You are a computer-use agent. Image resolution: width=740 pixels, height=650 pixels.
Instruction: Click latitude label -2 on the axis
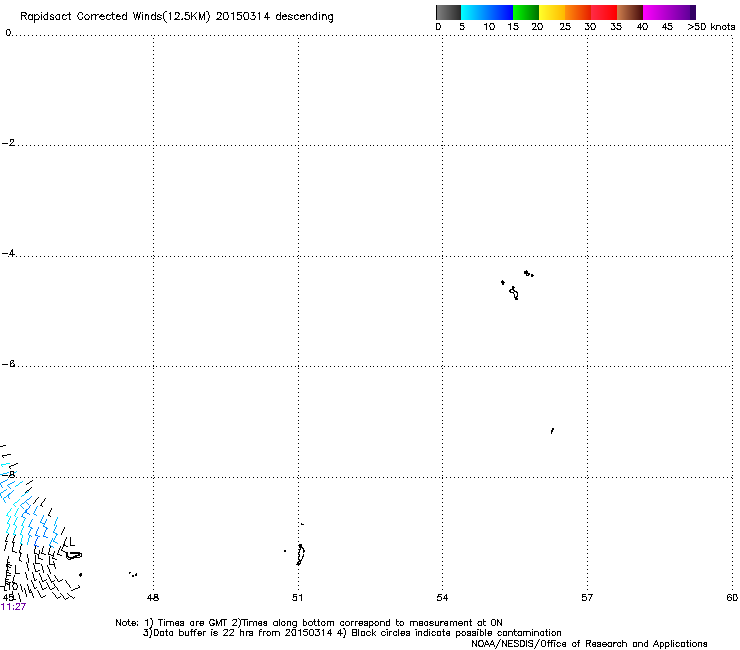[8, 143]
